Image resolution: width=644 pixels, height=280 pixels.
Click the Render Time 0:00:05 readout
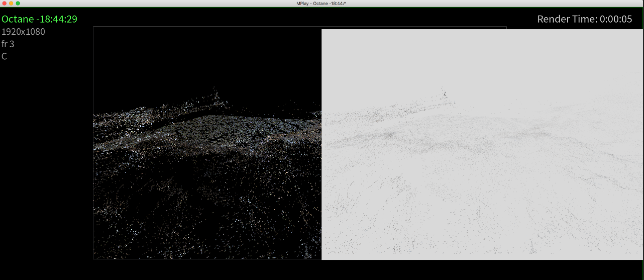pyautogui.click(x=584, y=19)
